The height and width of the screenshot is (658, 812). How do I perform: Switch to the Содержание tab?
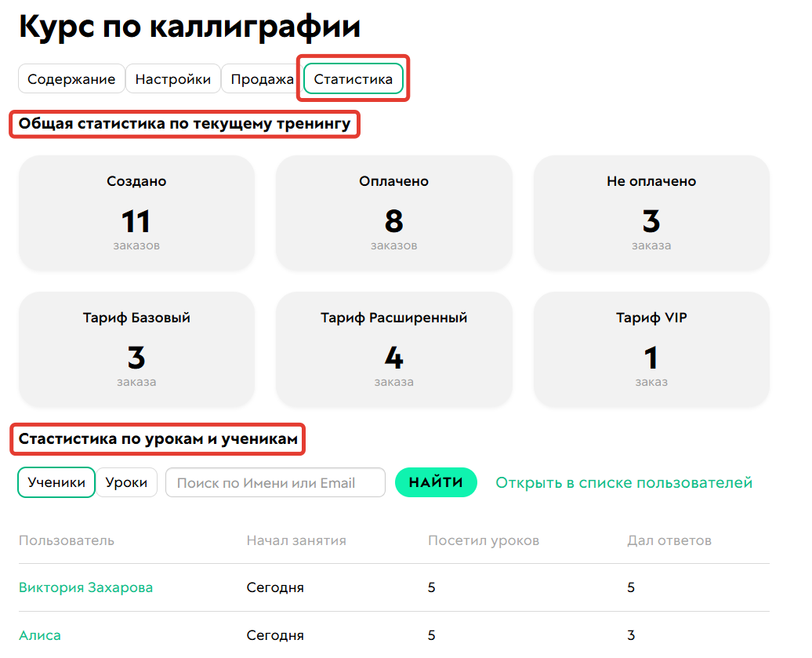click(71, 78)
